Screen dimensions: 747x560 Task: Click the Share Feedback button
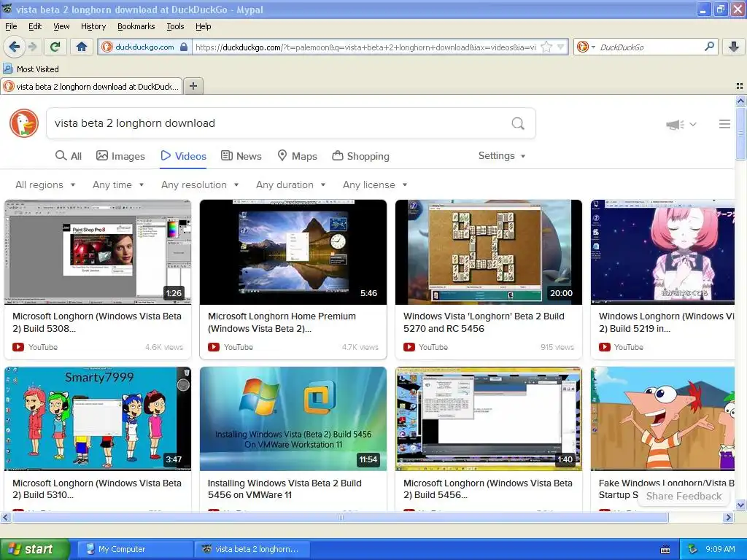coord(684,496)
